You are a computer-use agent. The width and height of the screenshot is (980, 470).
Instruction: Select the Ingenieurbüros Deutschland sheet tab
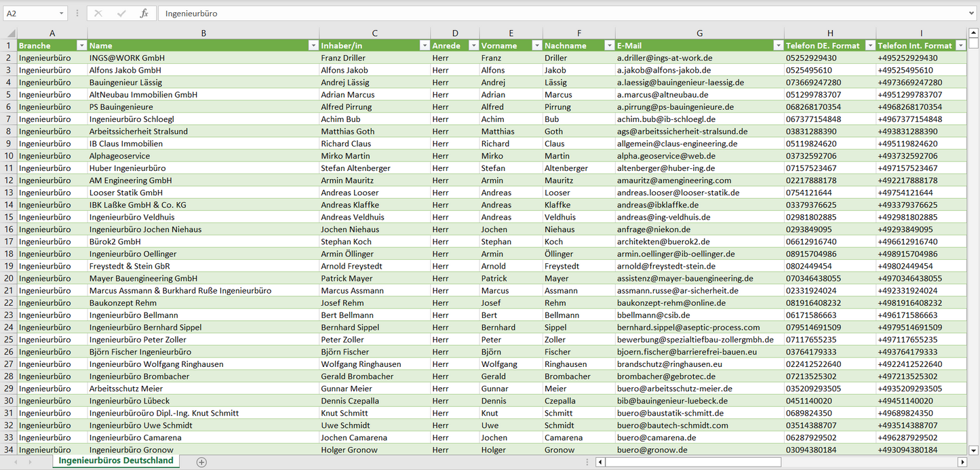coord(116,461)
